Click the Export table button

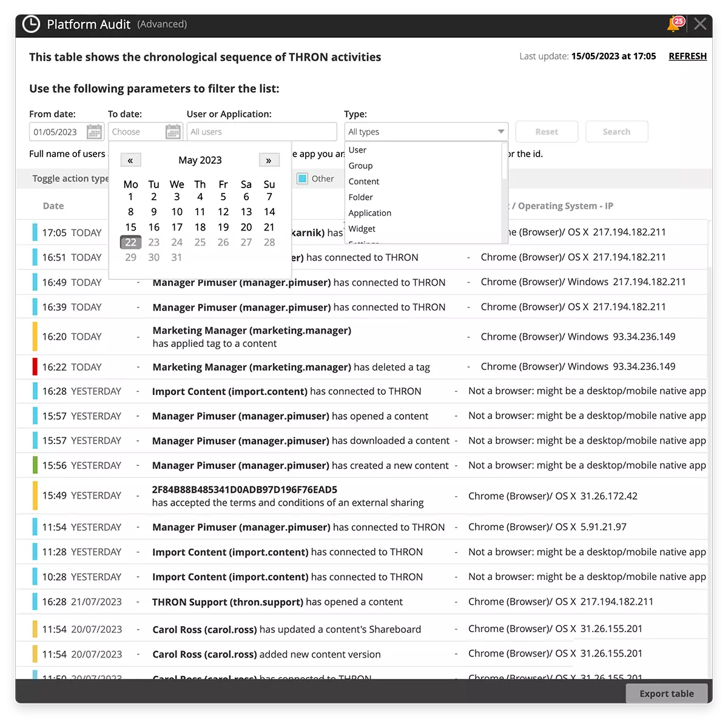[666, 693]
